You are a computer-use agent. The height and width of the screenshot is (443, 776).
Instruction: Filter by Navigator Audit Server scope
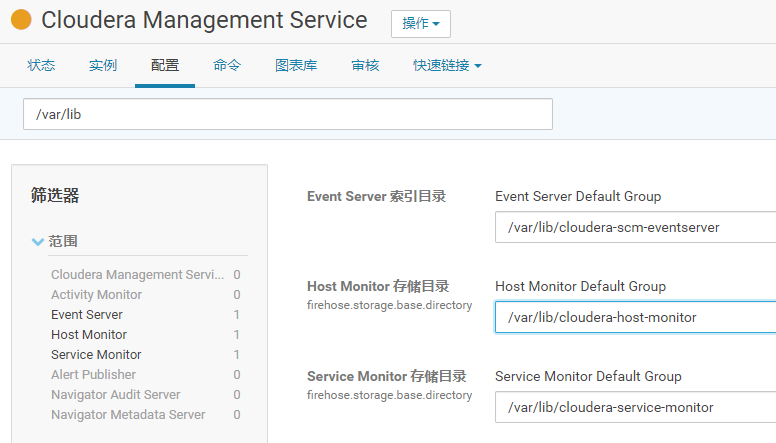pyautogui.click(x=116, y=395)
